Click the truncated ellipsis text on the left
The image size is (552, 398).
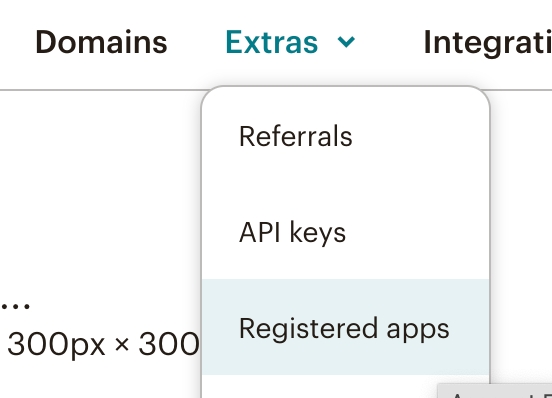15,307
